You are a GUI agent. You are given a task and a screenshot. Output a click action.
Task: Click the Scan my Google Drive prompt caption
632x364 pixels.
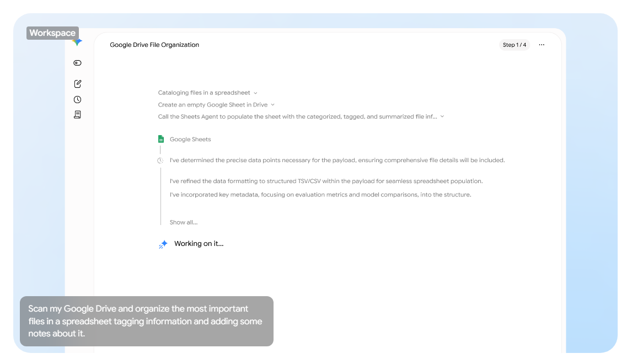(x=146, y=322)
